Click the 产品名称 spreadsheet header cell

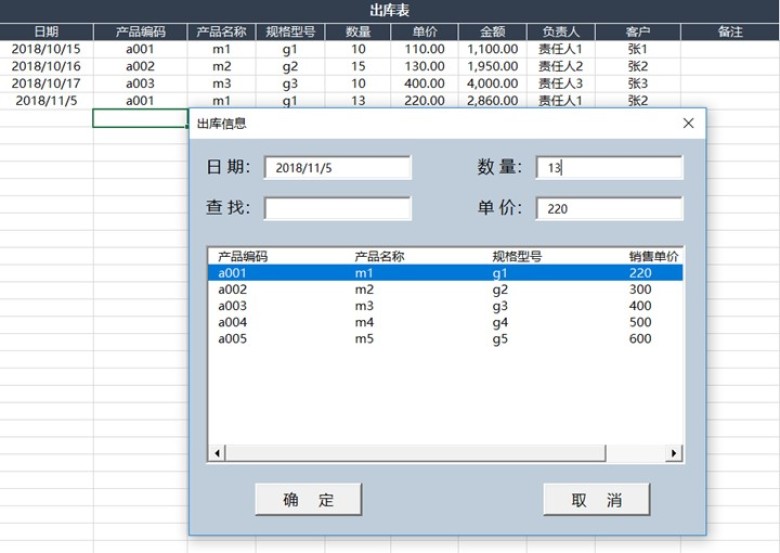click(221, 32)
